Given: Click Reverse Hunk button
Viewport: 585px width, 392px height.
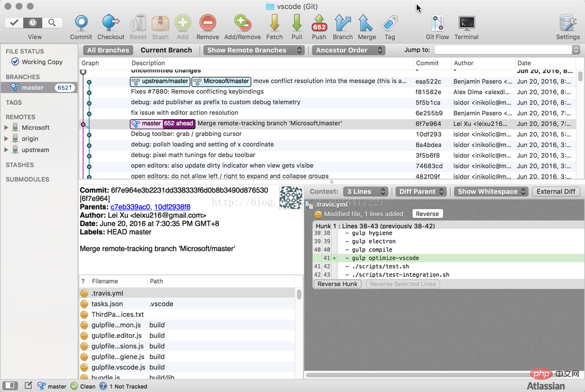Looking at the screenshot, I should (x=337, y=284).
